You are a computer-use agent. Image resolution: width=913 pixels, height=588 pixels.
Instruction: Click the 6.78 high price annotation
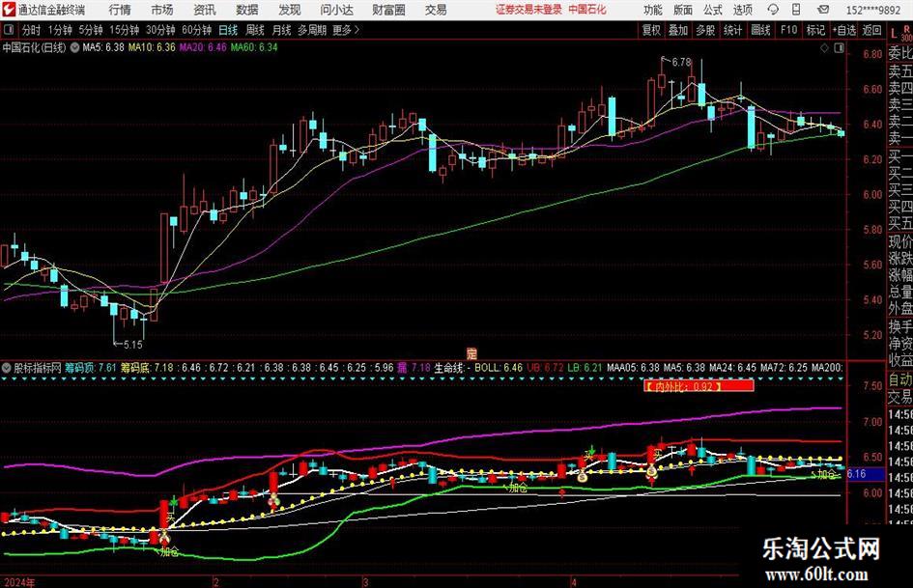(x=681, y=62)
